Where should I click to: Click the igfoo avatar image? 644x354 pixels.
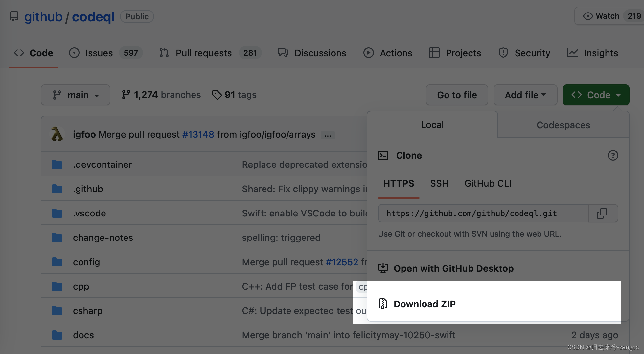pos(57,134)
